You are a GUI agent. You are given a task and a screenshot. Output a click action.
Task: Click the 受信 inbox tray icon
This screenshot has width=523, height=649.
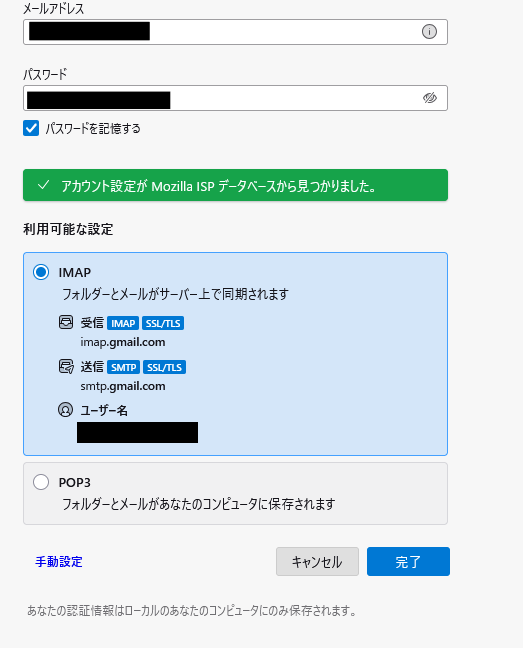click(66, 322)
